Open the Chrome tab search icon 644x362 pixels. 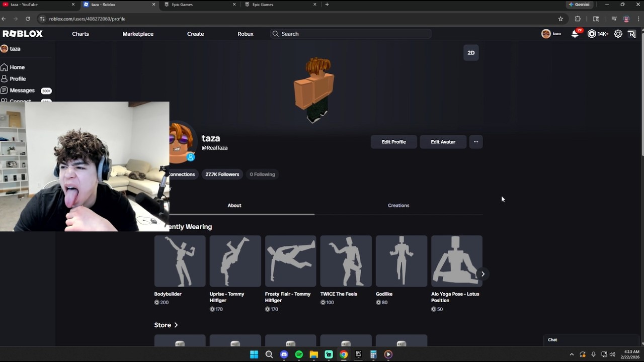tap(596, 19)
